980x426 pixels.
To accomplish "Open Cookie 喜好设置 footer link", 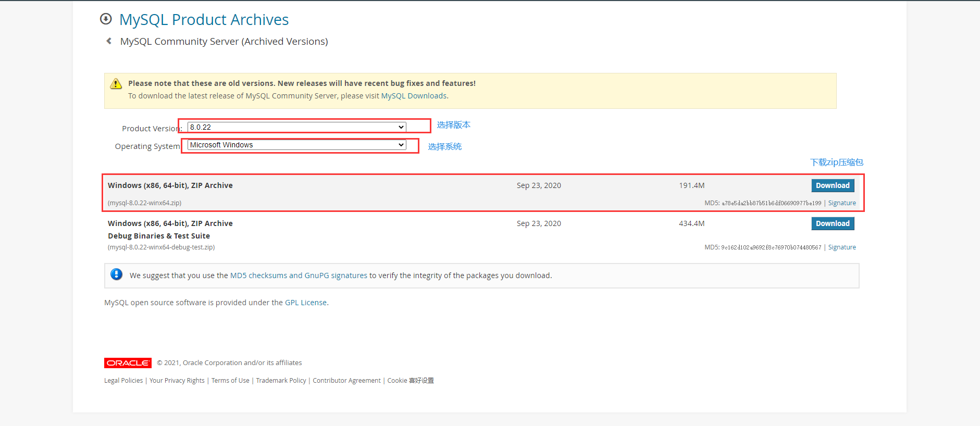I will (411, 381).
